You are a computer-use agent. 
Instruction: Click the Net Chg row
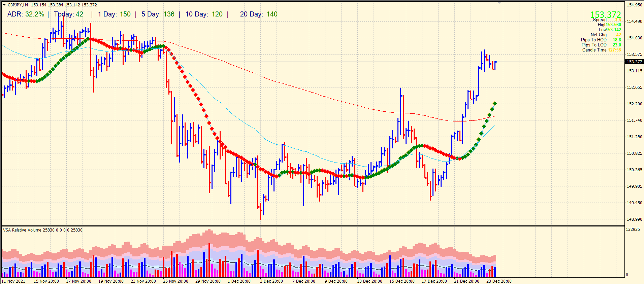click(606, 35)
